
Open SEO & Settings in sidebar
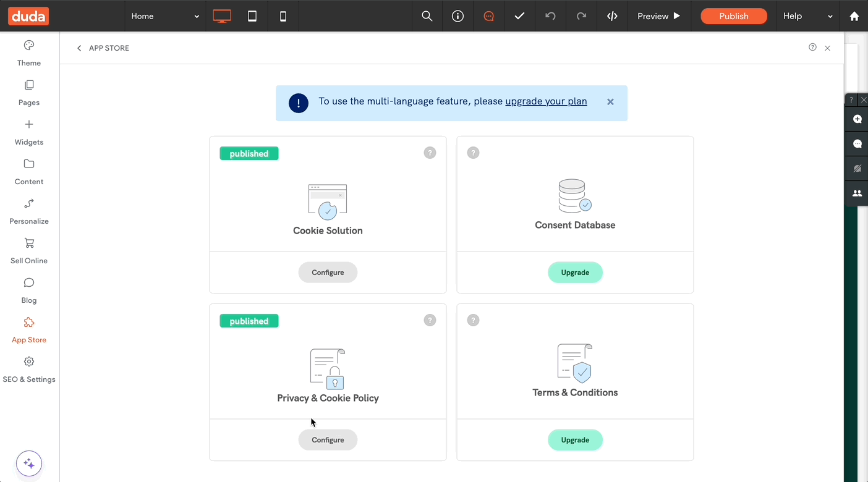29,370
